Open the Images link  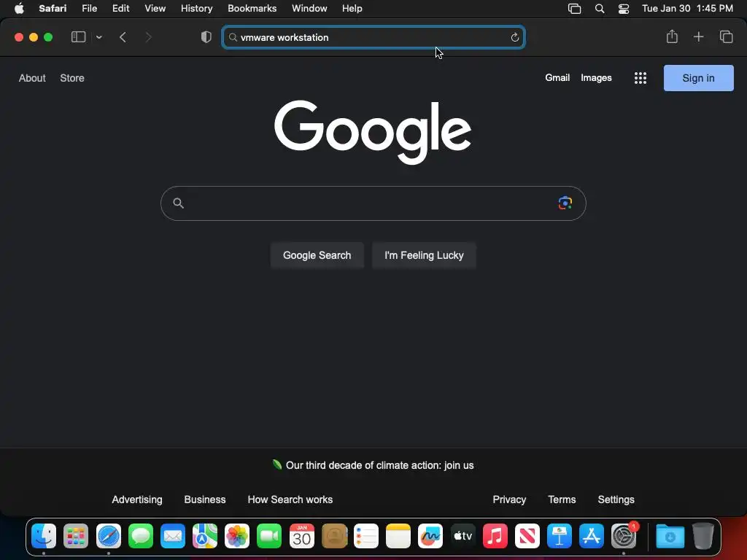point(596,77)
